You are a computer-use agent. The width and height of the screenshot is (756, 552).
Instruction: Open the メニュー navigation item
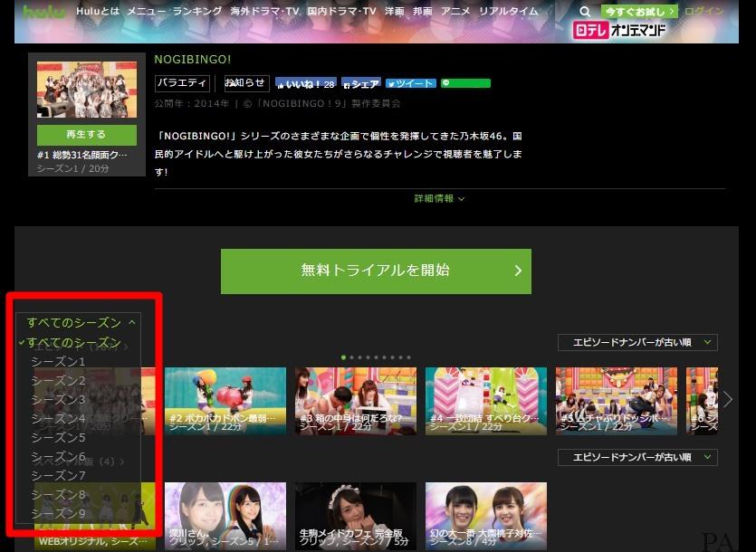click(146, 11)
